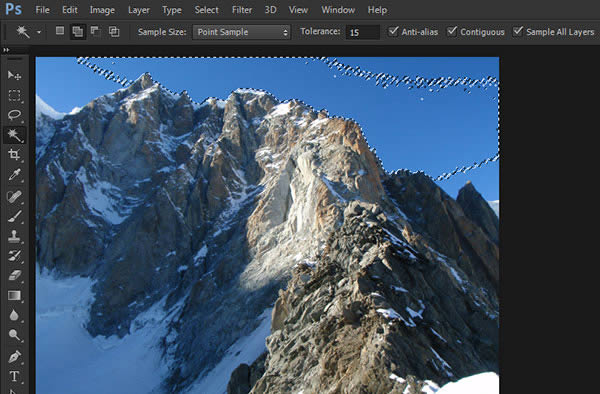Screen dimensions: 600x394
Task: Open the 3D menu
Action: point(271,10)
